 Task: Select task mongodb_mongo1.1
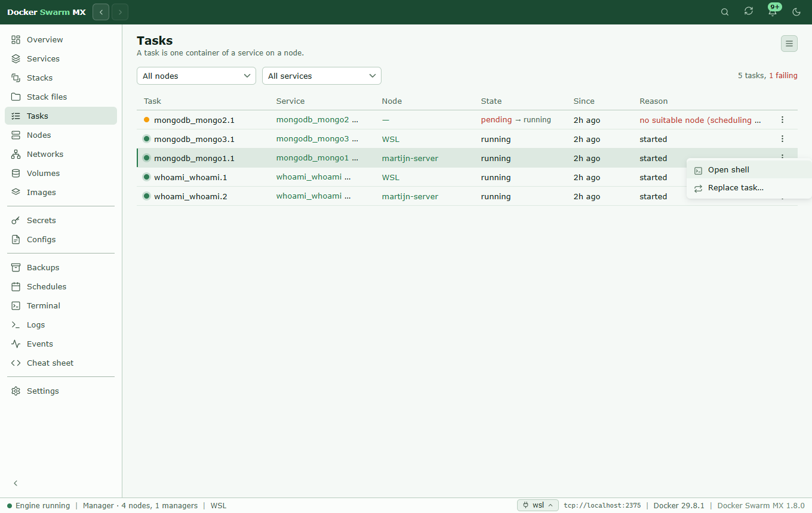(194, 158)
